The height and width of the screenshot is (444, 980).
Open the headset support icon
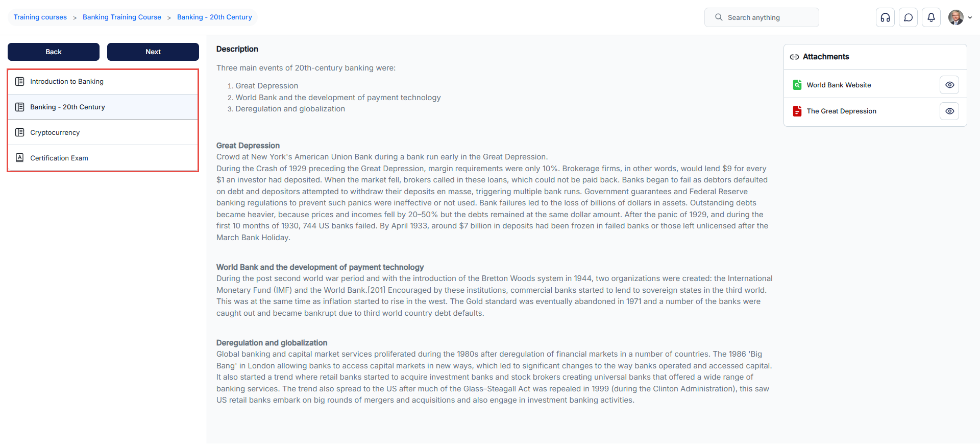coord(885,17)
